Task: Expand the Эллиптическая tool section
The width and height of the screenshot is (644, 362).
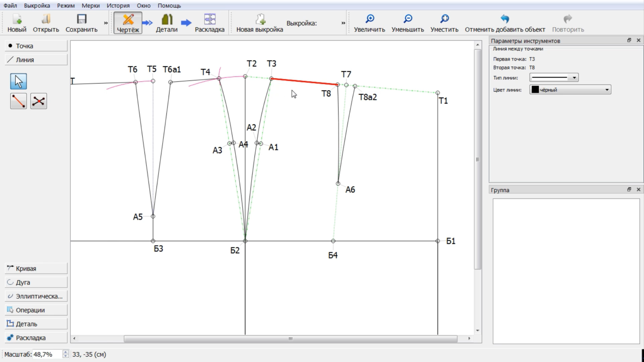Action: coord(36,296)
